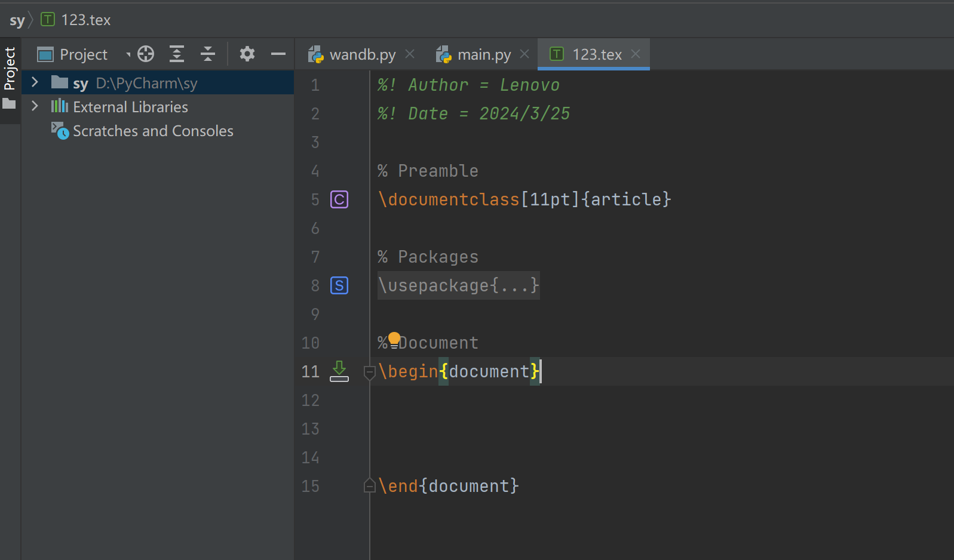The image size is (954, 560).
Task: Click the gutter icon on line 11
Action: click(339, 371)
